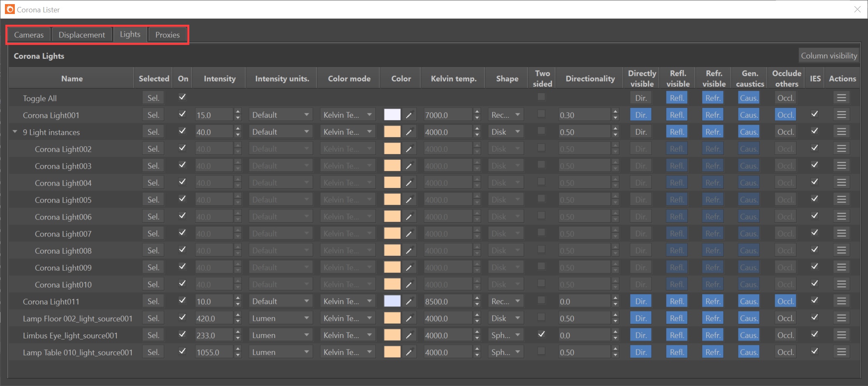Click color picker eyedropper for Corona Light008
The image size is (868, 386).
409,250
